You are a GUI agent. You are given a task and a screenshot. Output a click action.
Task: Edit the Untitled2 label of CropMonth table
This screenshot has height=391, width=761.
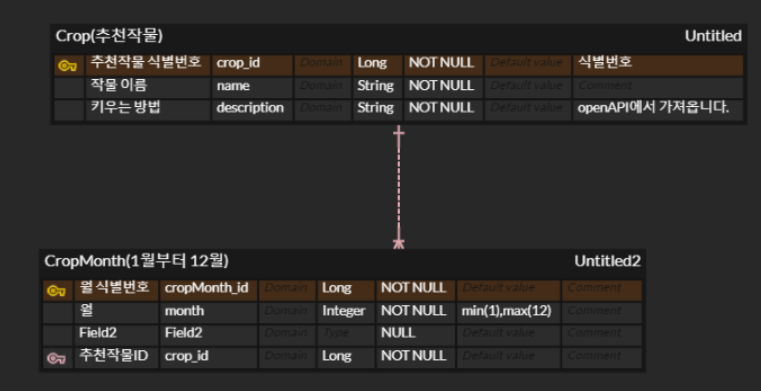[x=608, y=261]
